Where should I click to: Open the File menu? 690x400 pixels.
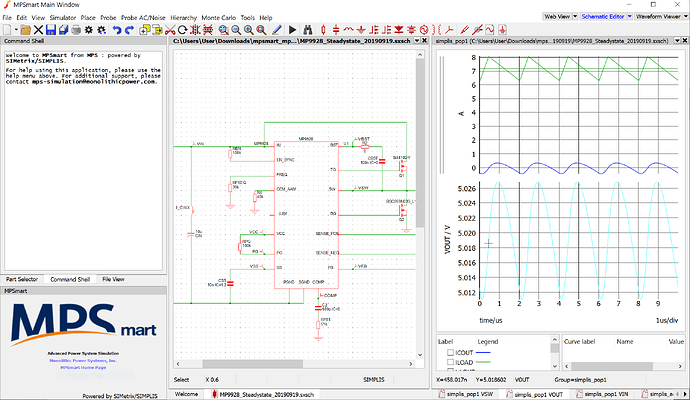point(7,18)
